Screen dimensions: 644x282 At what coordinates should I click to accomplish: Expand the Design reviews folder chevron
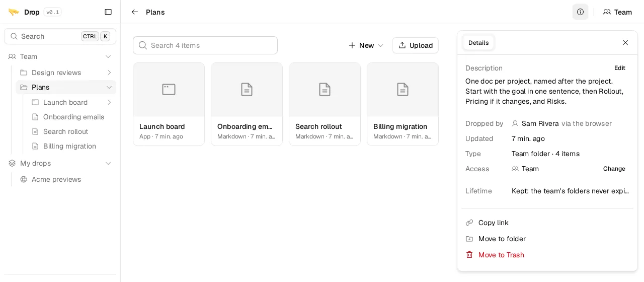tap(109, 73)
